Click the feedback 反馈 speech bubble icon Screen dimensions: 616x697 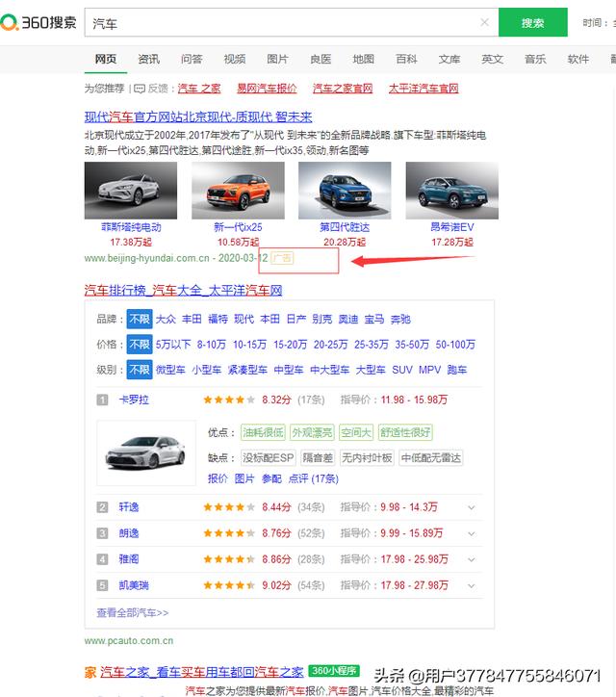[140, 89]
